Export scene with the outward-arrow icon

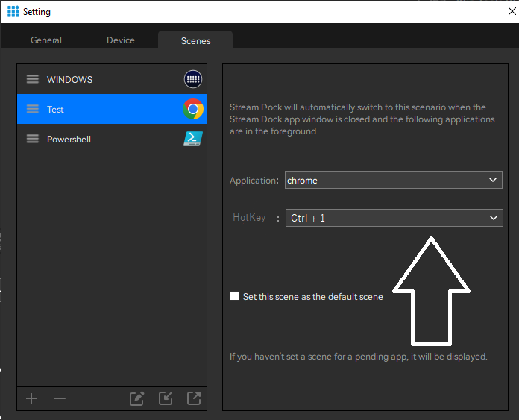coord(194,398)
